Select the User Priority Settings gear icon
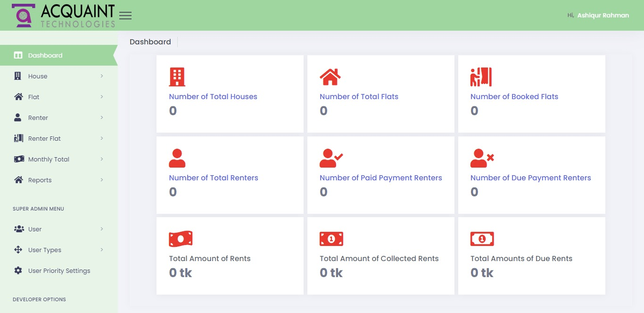Image resolution: width=644 pixels, height=313 pixels. tap(18, 271)
